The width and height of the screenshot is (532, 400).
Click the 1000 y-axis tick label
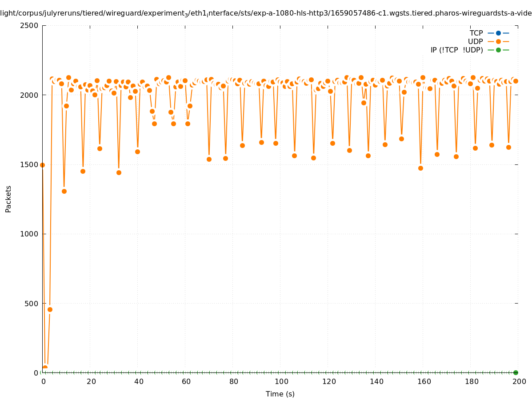point(30,234)
